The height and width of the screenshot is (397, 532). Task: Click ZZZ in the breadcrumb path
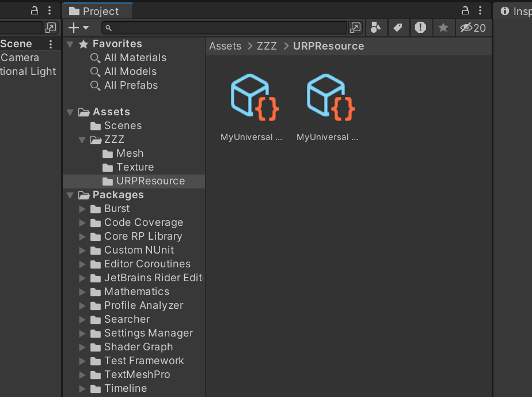pos(267,46)
